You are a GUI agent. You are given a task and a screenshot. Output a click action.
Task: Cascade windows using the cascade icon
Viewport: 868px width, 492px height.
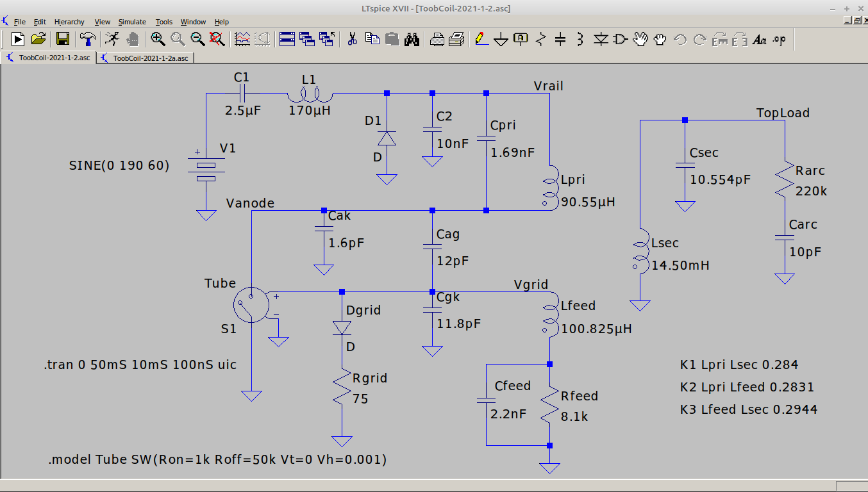click(x=306, y=39)
